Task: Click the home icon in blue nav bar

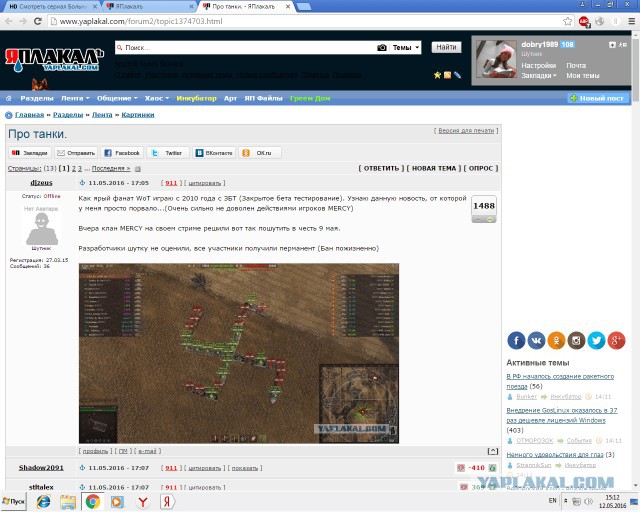Action: pos(9,98)
